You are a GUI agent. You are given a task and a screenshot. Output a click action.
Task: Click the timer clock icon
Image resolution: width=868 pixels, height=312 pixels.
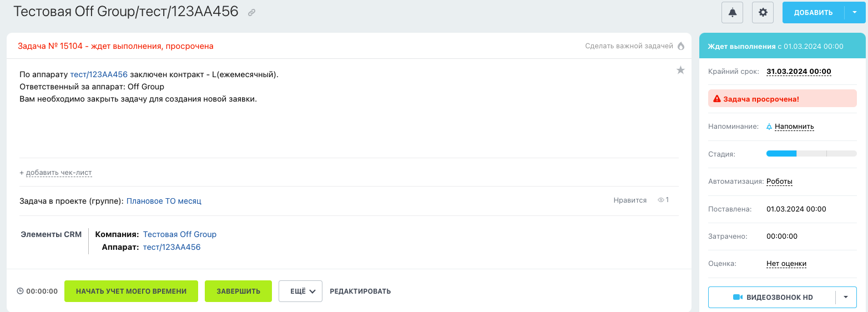point(21,291)
